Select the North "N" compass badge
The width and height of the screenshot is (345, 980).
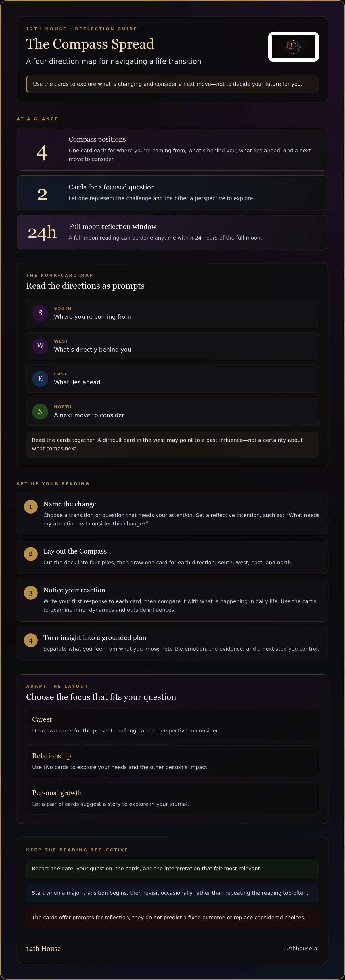(x=40, y=412)
